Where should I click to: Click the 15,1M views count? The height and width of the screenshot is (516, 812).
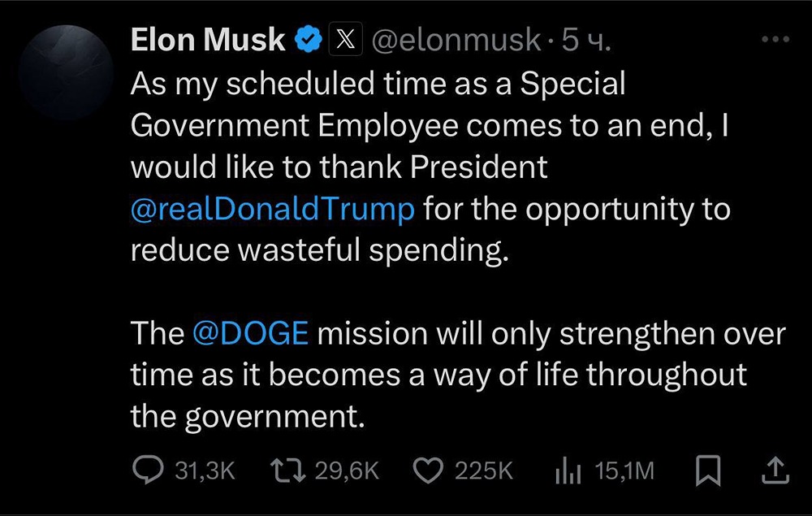tap(624, 470)
